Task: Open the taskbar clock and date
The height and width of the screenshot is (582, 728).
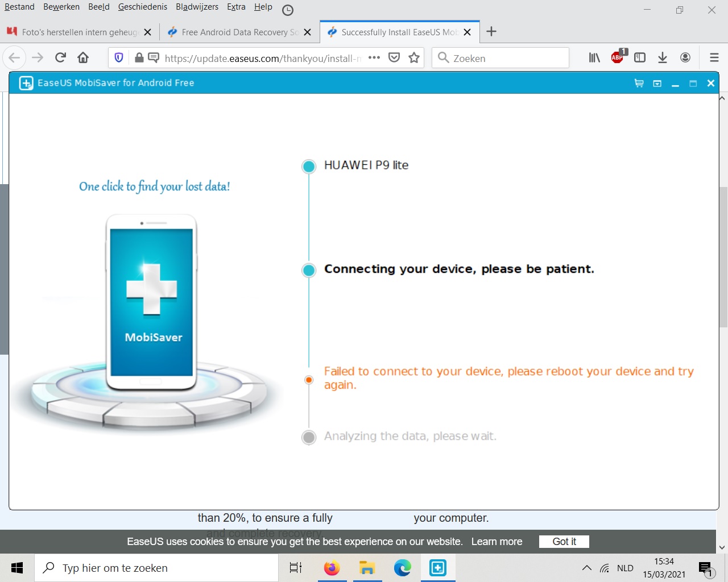Action: (664, 568)
